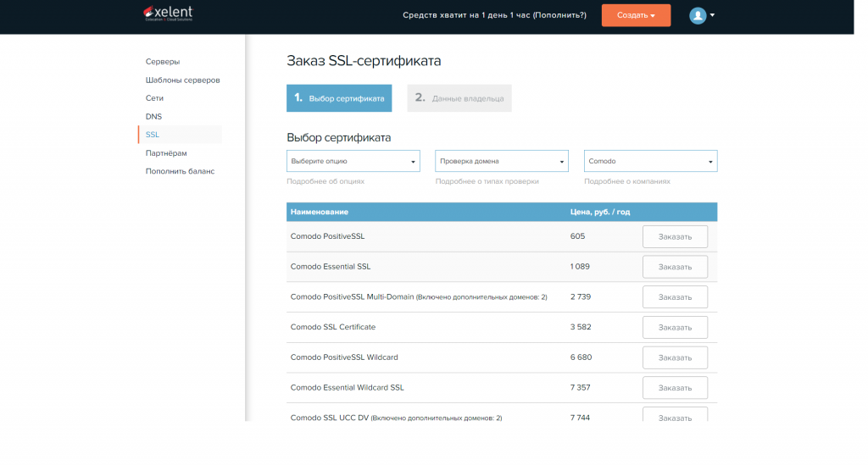Click the price 7 357

pyautogui.click(x=580, y=388)
